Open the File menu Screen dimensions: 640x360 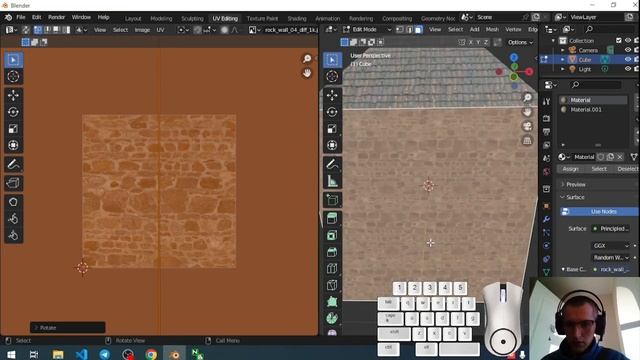point(21,17)
